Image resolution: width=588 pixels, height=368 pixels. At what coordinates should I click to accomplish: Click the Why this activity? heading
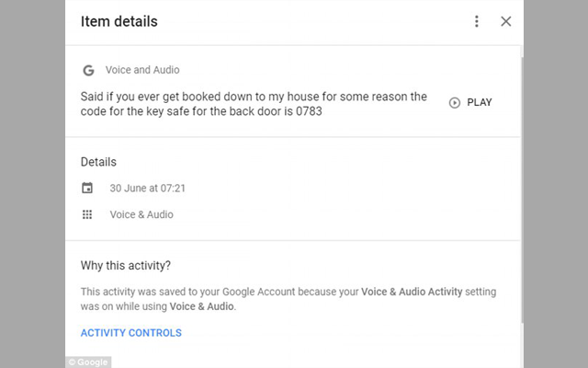[x=125, y=266]
